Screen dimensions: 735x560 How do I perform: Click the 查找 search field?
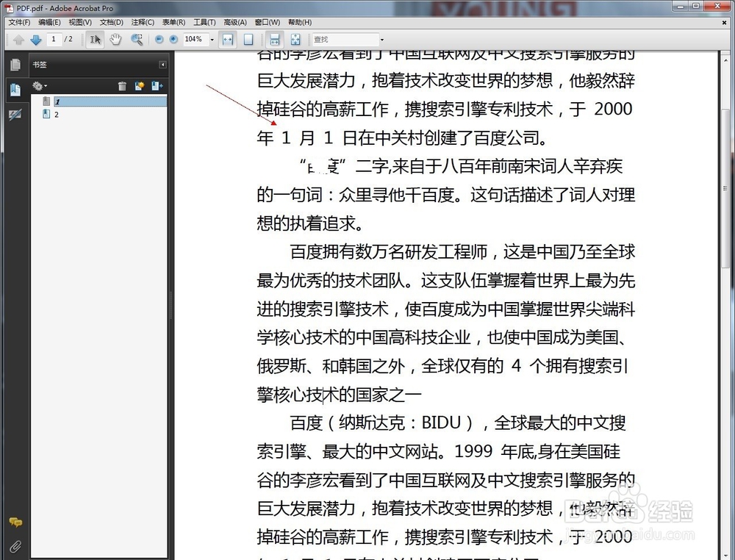(345, 40)
